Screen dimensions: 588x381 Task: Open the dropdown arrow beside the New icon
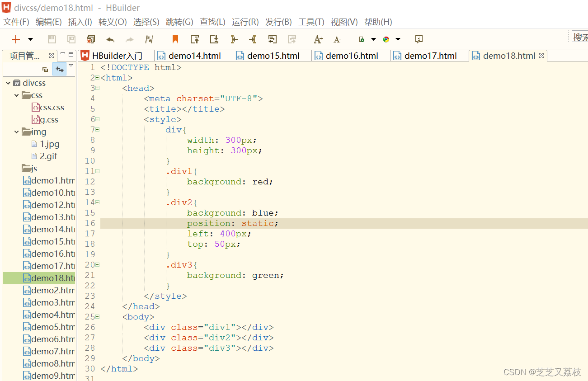point(30,39)
